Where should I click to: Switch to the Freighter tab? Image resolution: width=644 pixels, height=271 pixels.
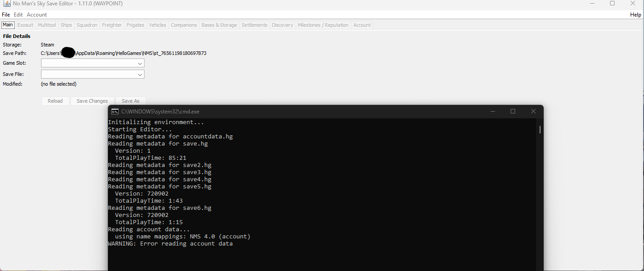click(112, 25)
